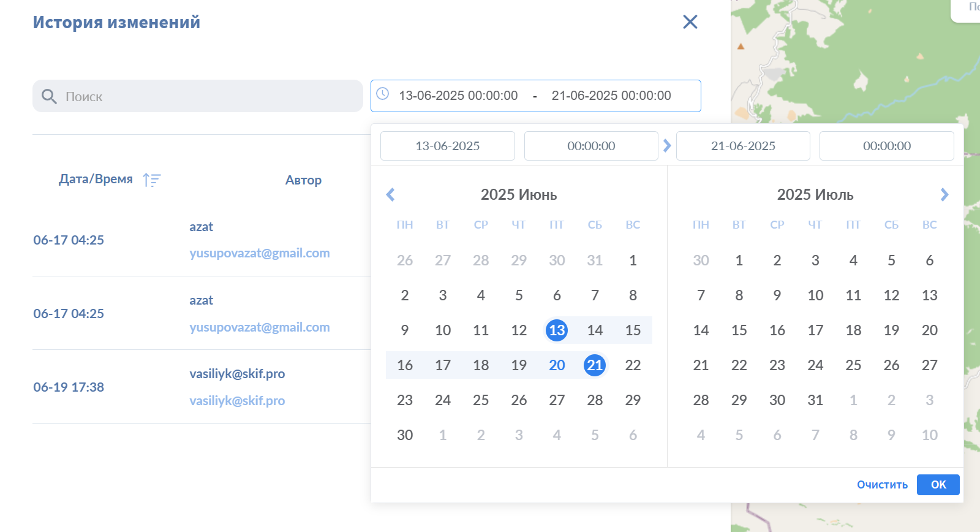Toggle Дата/Время sort order icon

[x=151, y=180]
